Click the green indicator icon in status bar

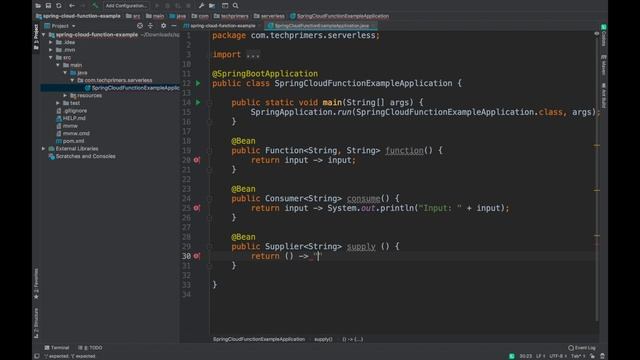(x=511, y=356)
